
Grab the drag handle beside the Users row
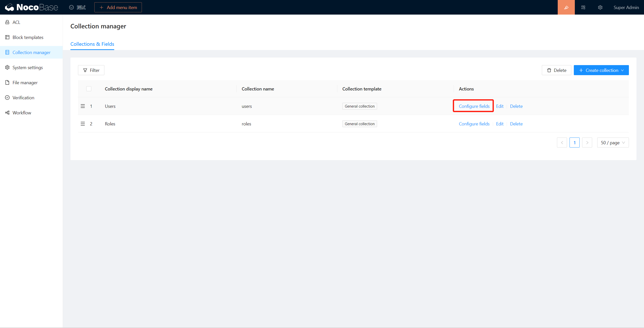coord(83,106)
